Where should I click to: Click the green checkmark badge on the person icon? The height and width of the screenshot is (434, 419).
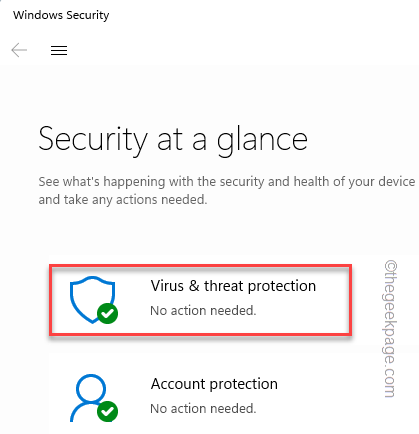[107, 411]
